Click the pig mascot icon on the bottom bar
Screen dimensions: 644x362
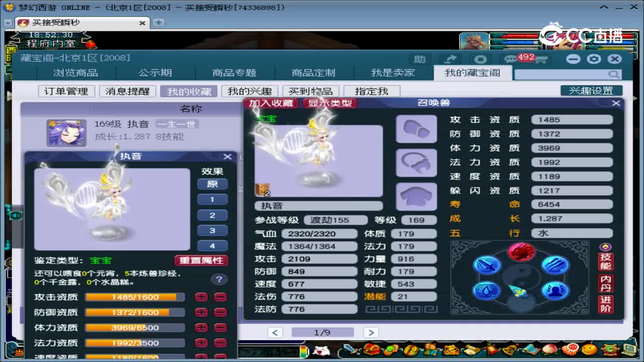pyautogui.click(x=321, y=350)
